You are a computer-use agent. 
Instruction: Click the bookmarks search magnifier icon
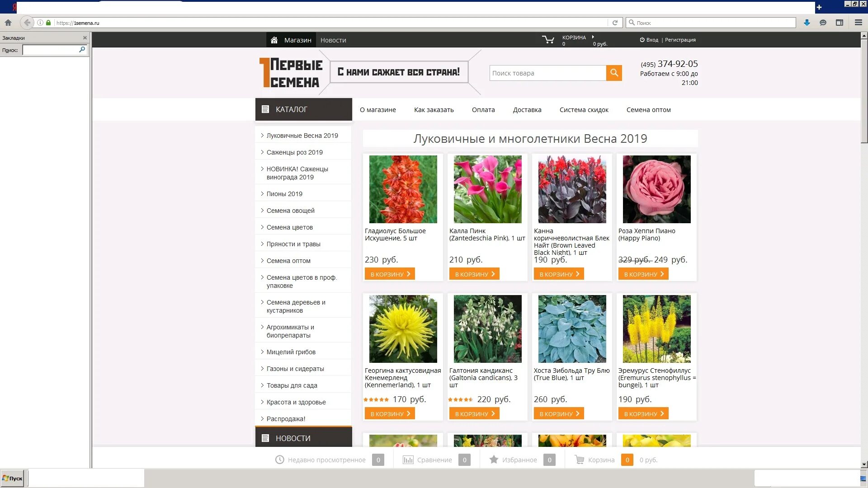click(82, 50)
